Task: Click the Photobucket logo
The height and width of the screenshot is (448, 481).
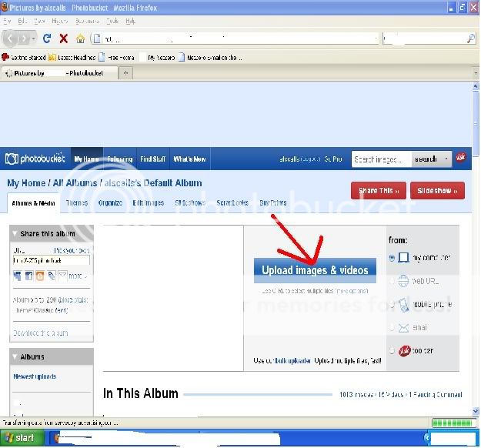Action: [x=35, y=159]
